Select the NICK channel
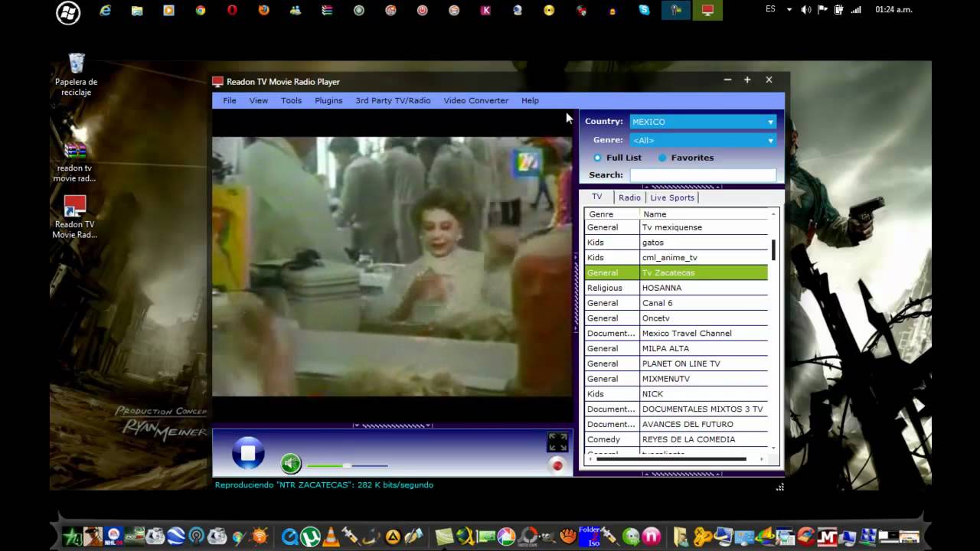This screenshot has width=980, height=551. [x=676, y=394]
